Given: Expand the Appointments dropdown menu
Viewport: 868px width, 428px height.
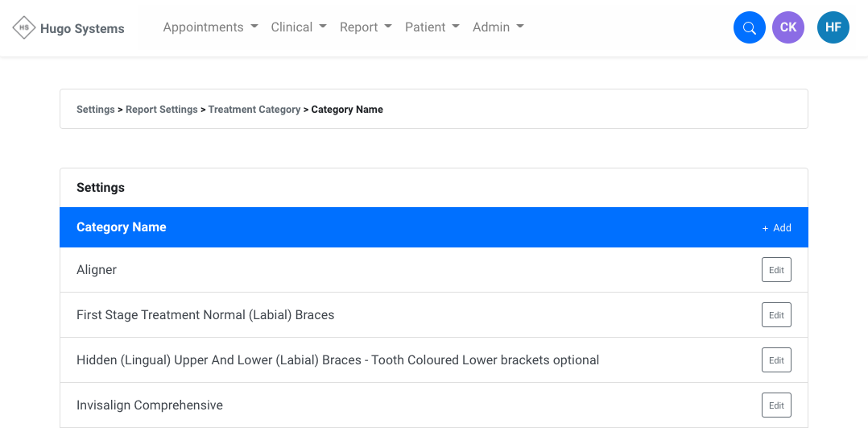Looking at the screenshot, I should [210, 27].
